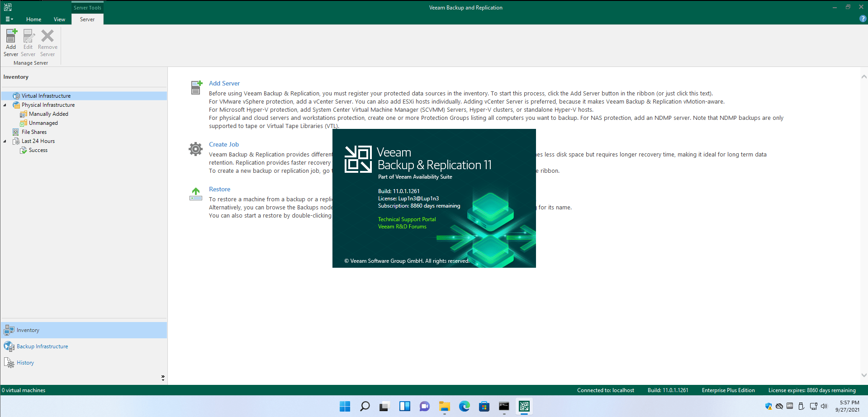Click 'License expires: 8860 days remaining' text
868x417 pixels.
coord(812,390)
